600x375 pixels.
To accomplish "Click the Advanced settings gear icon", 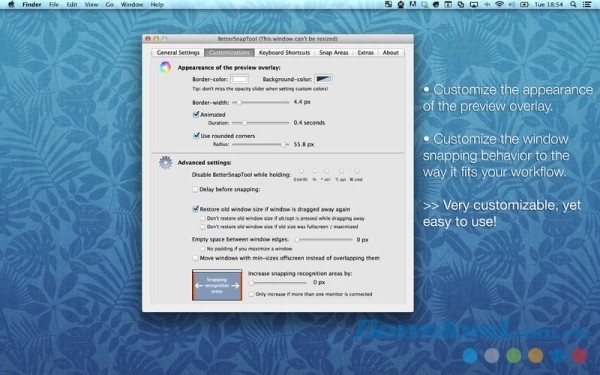I will click(x=165, y=163).
